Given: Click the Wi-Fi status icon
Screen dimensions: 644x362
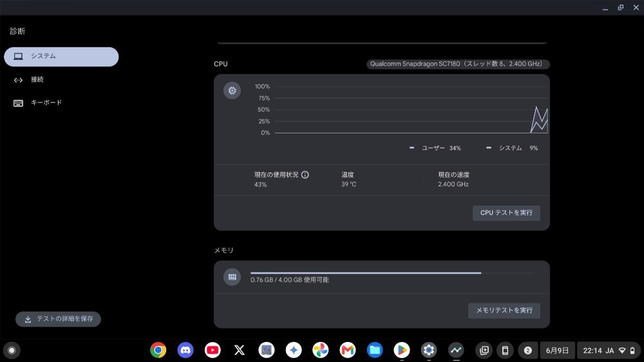Looking at the screenshot, I should coord(622,350).
